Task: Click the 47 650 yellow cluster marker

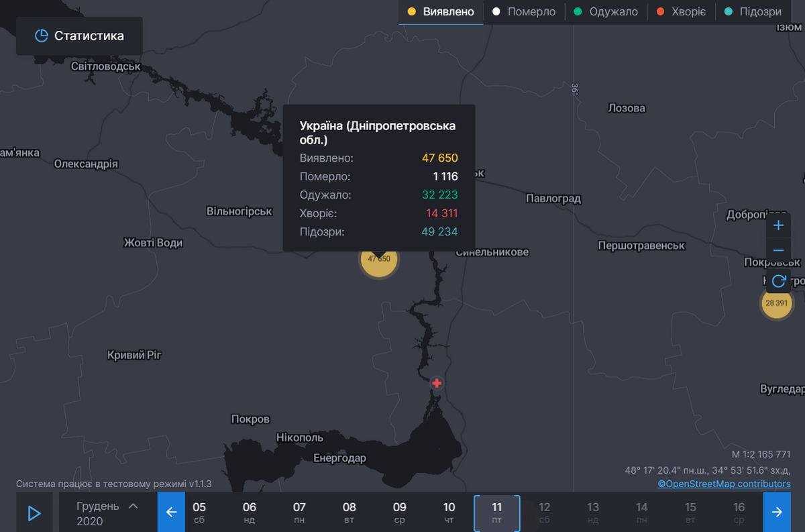Action: [x=379, y=259]
